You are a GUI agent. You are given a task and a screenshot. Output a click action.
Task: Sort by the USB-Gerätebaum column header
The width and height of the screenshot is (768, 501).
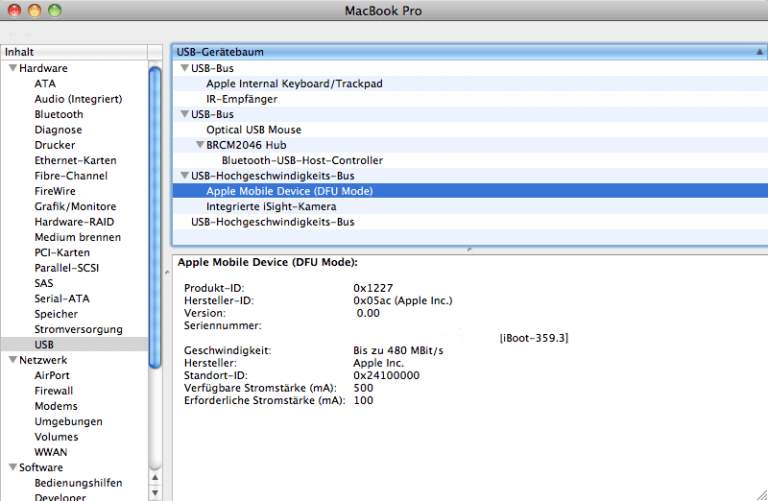pos(470,52)
